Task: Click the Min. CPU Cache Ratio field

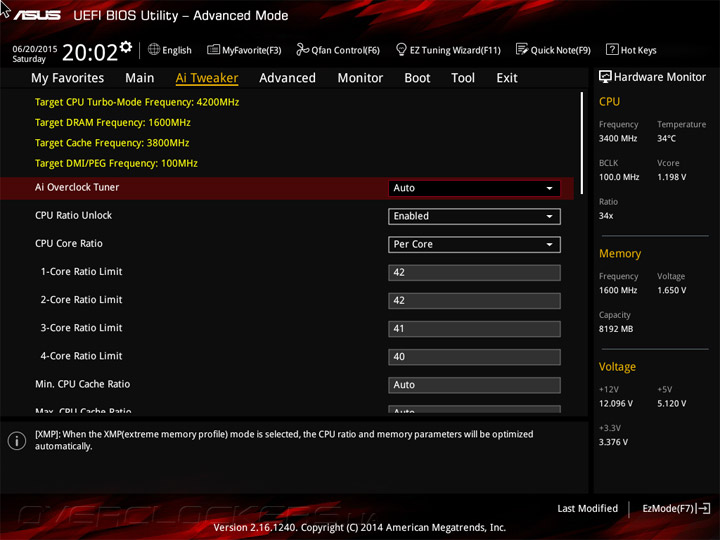Action: [x=474, y=385]
